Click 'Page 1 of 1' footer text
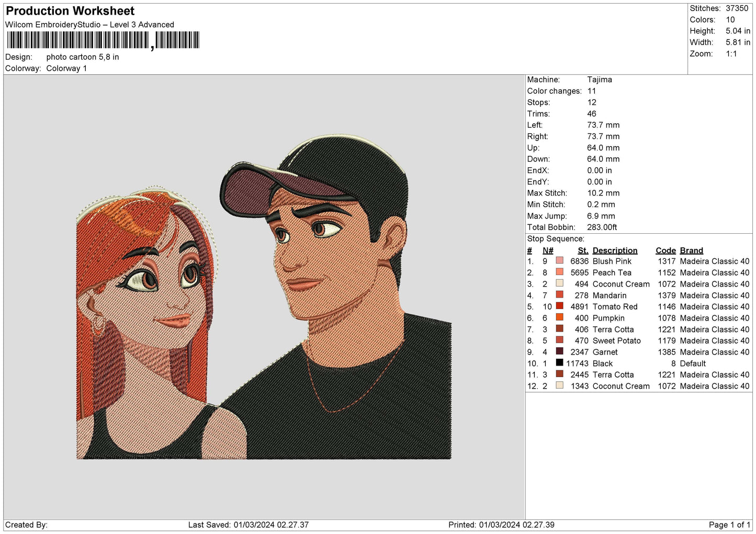The width and height of the screenshot is (756, 534). pos(730,525)
